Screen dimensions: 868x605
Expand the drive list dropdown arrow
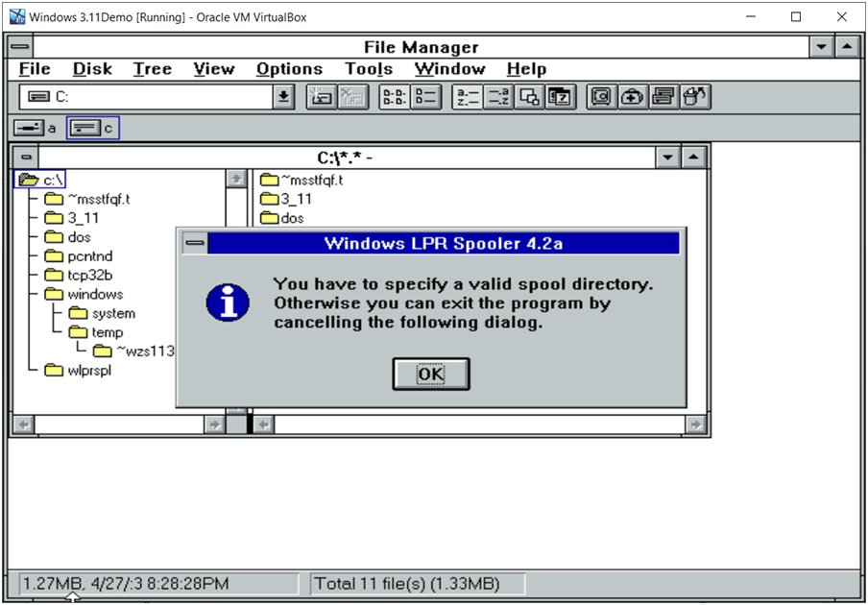coord(283,97)
